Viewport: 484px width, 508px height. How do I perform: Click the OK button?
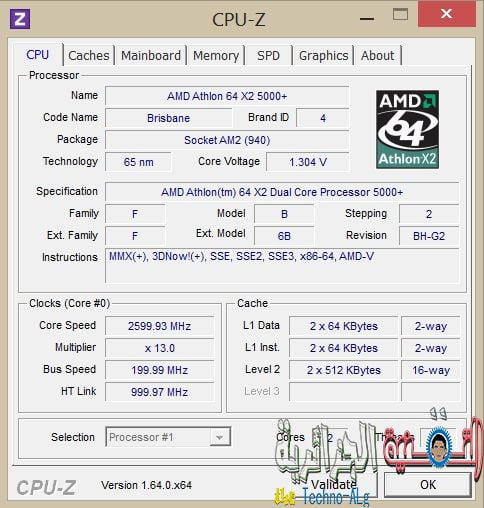tap(428, 484)
